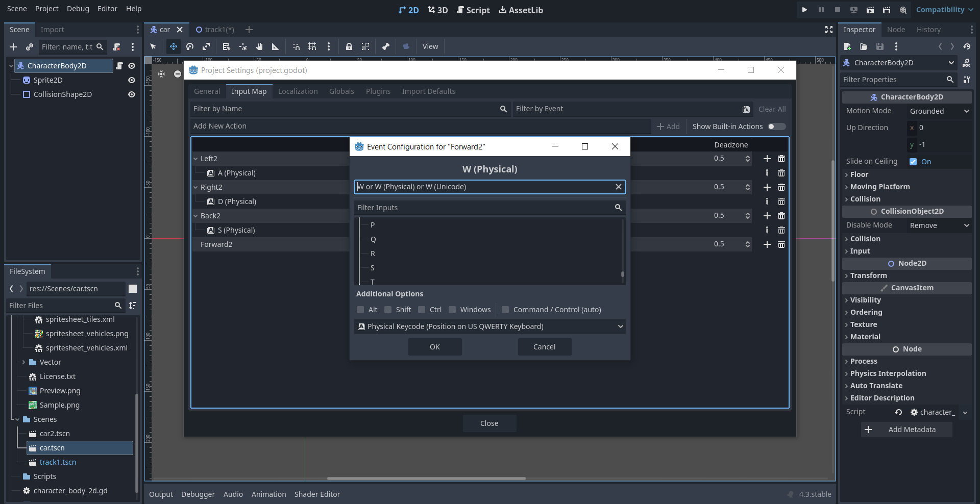The height and width of the screenshot is (504, 980).
Task: Click the Clear All filter button
Action: [772, 109]
